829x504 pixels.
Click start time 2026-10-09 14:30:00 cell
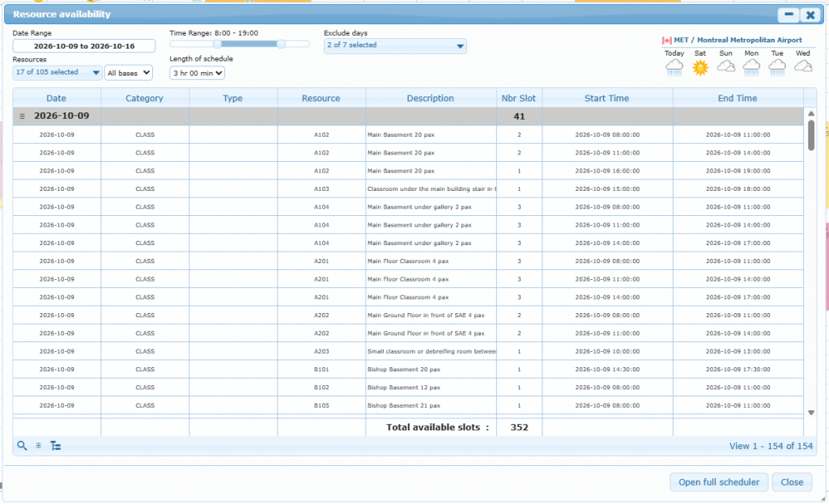point(607,369)
